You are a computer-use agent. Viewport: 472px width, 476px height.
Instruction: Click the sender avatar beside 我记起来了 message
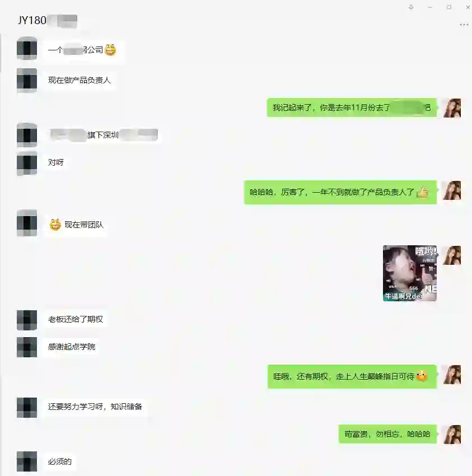click(452, 108)
